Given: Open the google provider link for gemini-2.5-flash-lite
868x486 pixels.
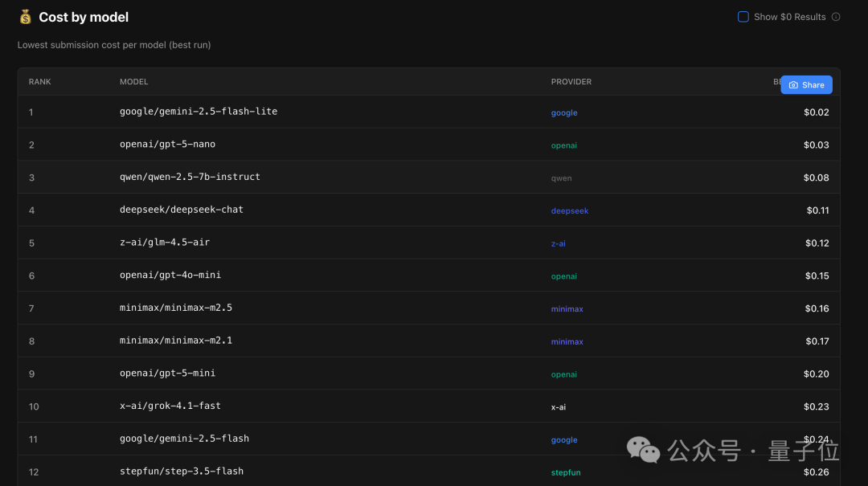Looking at the screenshot, I should (x=564, y=113).
